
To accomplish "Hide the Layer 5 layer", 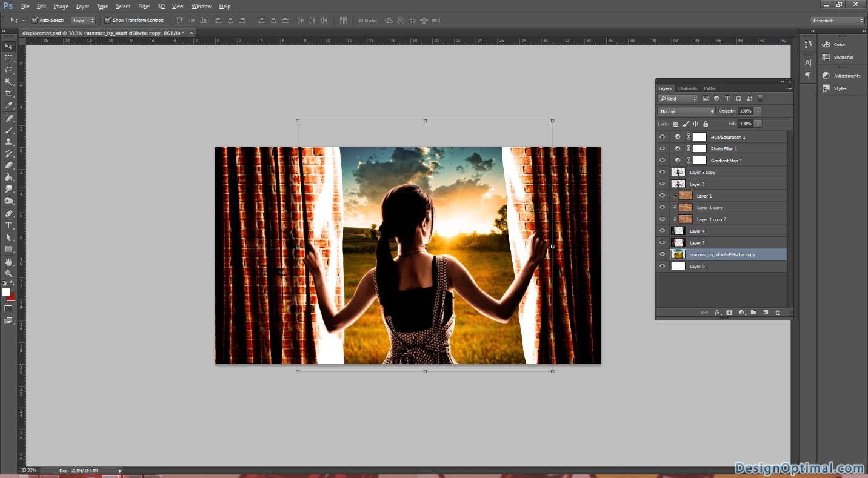I will coord(662,243).
